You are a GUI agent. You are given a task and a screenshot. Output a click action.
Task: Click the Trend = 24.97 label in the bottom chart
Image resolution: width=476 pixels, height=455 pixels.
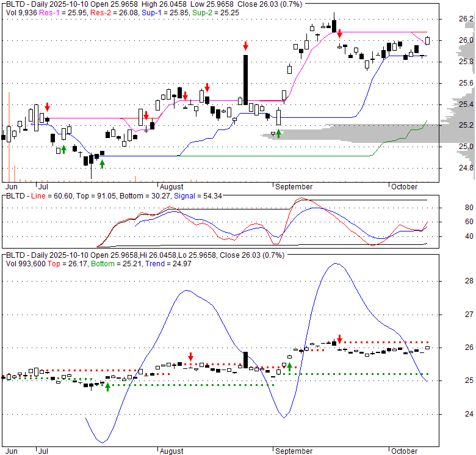[168, 264]
